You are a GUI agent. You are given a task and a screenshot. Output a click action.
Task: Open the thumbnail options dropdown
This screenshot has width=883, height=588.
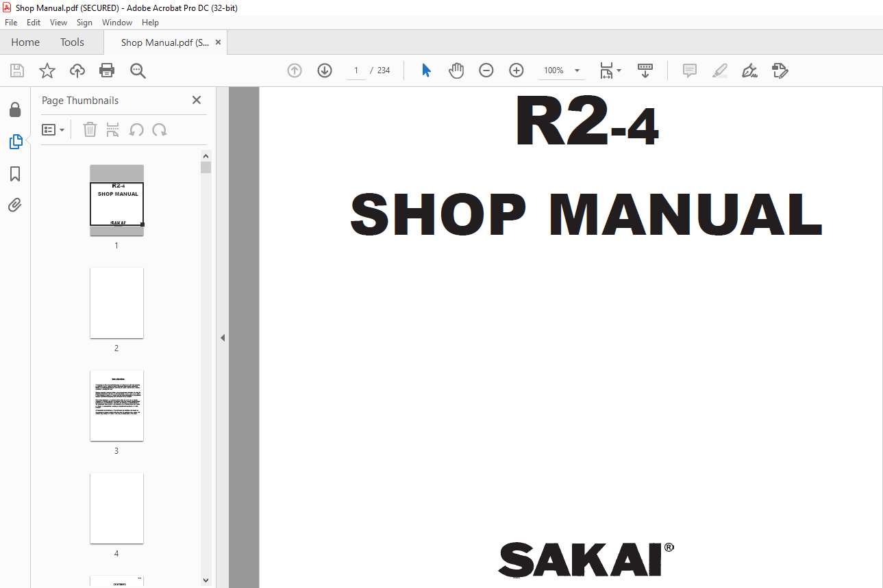pos(53,129)
